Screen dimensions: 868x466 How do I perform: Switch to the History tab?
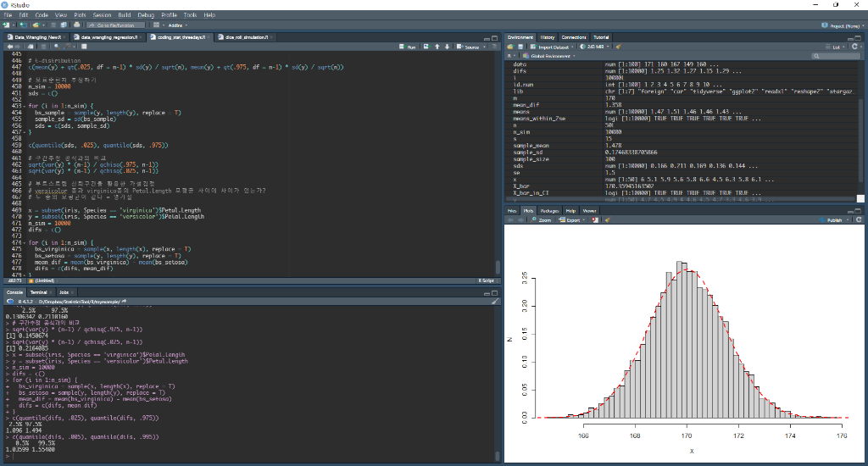(548, 37)
